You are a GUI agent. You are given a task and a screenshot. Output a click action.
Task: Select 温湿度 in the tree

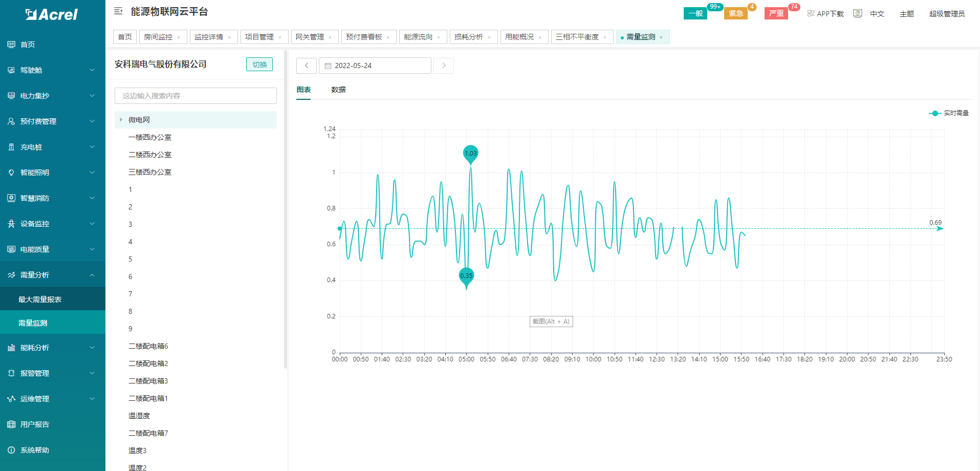(139, 416)
